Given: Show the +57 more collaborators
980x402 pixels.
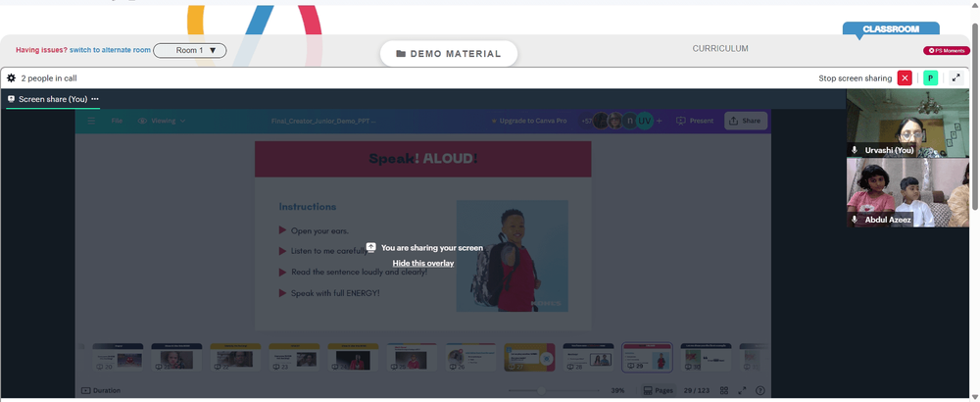Looking at the screenshot, I should point(587,121).
